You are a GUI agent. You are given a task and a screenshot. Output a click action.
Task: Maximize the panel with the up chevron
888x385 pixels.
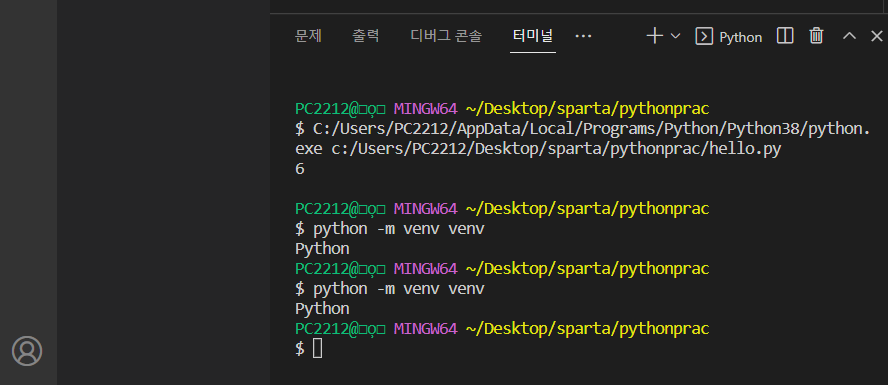pyautogui.click(x=849, y=36)
